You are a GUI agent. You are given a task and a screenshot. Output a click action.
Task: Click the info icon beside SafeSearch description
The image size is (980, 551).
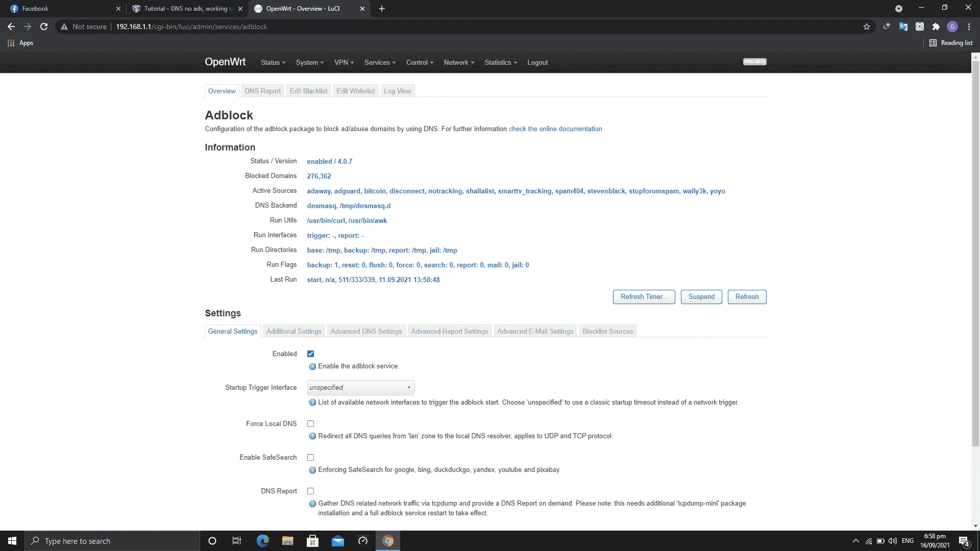pos(312,470)
